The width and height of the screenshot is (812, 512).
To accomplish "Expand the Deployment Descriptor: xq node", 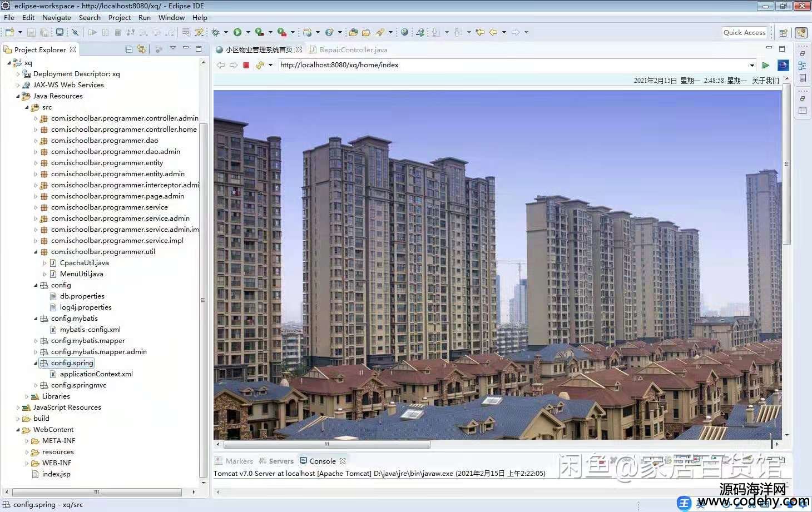I will pos(18,74).
